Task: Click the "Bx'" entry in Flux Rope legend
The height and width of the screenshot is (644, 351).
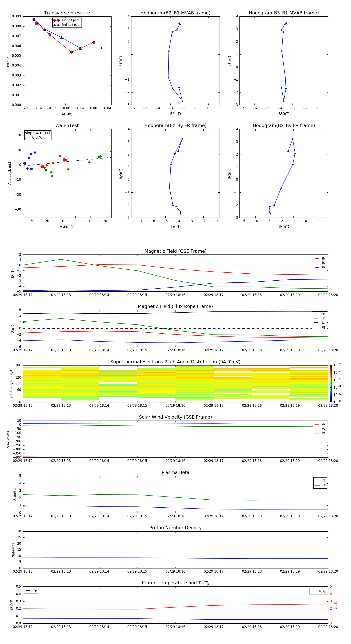Action: pyautogui.click(x=320, y=314)
